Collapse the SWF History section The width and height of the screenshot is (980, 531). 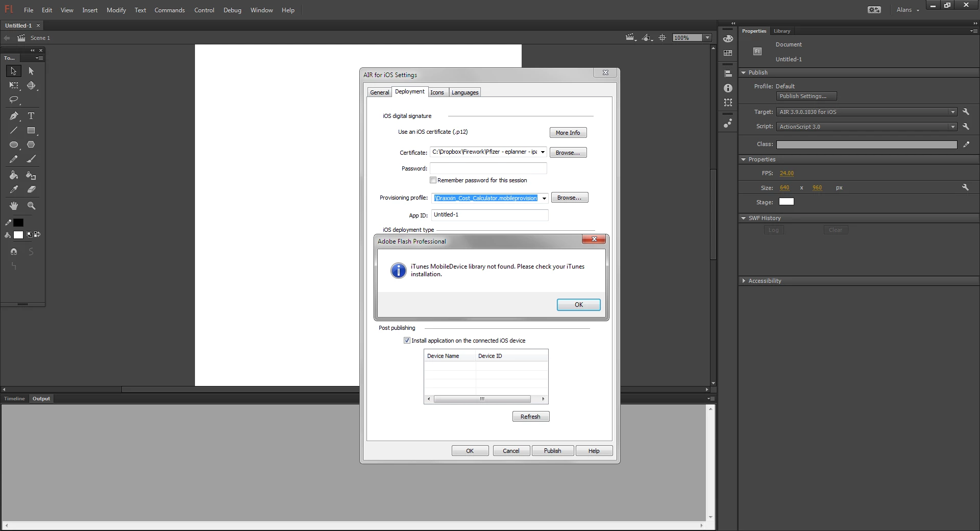click(744, 218)
